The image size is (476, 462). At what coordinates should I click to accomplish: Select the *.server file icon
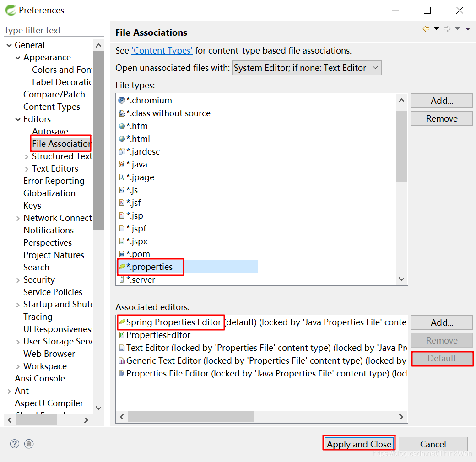click(x=122, y=279)
